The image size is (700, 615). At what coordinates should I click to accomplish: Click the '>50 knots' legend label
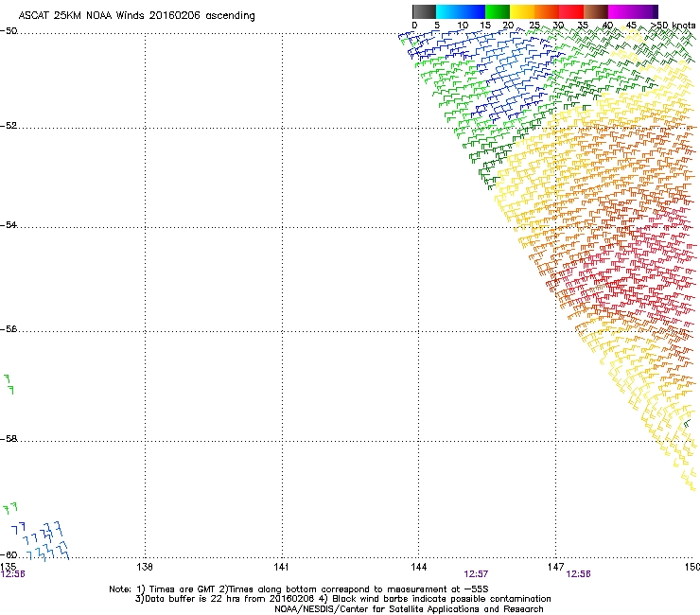[673, 26]
